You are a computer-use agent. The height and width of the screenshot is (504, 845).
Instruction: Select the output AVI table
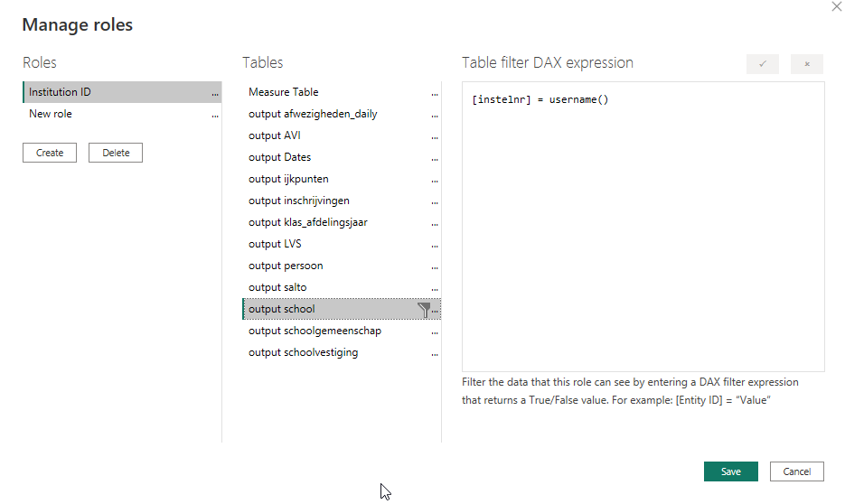(342, 135)
